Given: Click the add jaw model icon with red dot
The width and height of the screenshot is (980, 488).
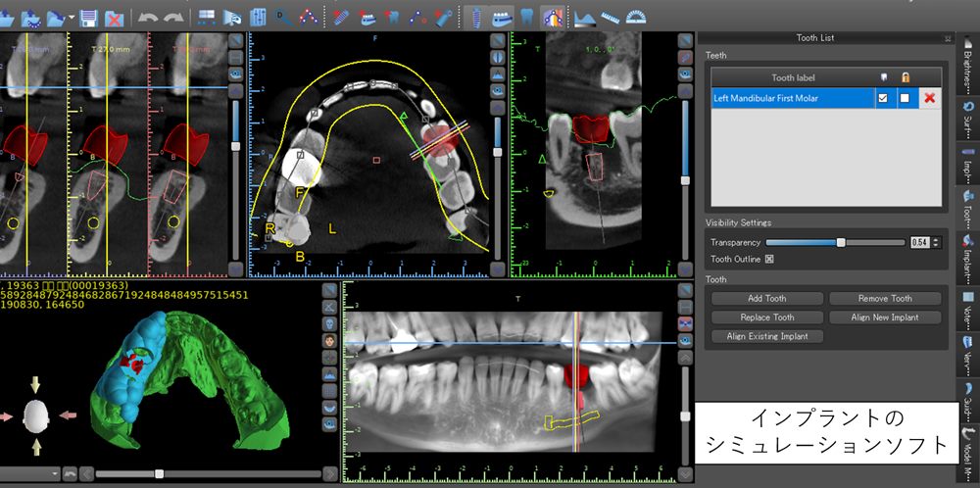Looking at the screenshot, I should (x=367, y=18).
